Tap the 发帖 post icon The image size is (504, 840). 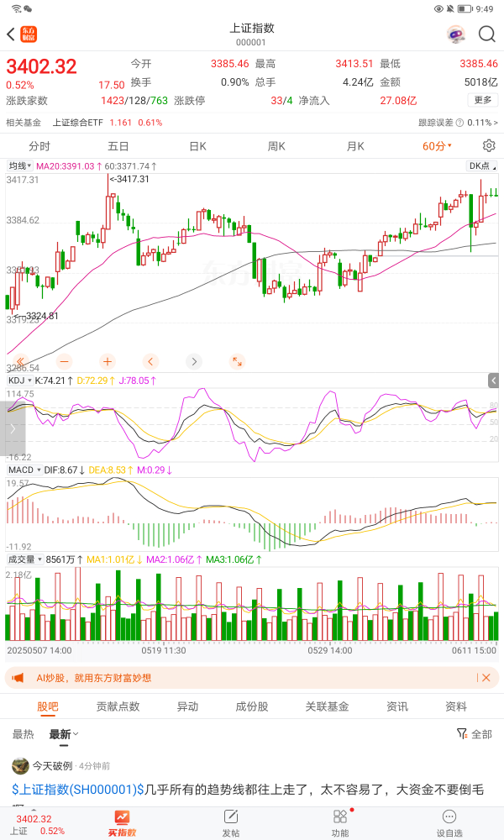(x=230, y=822)
